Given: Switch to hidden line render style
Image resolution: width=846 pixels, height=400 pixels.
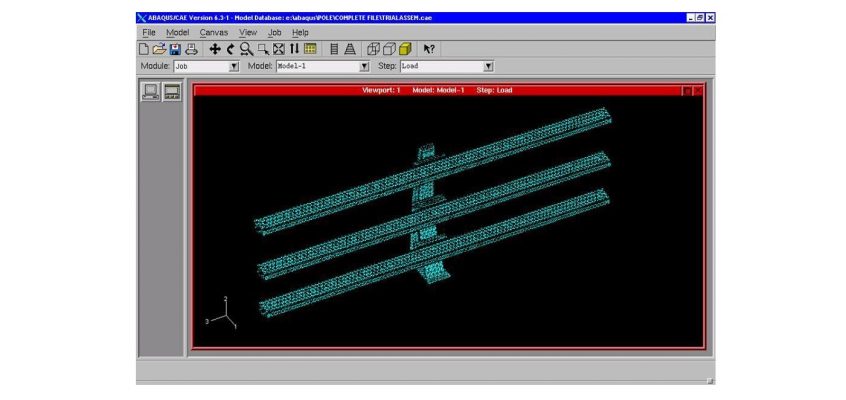Looking at the screenshot, I should tap(389, 49).
